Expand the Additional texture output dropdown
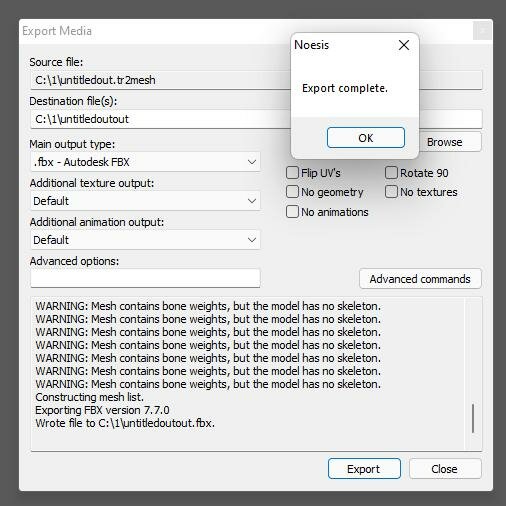The height and width of the screenshot is (506, 506). pos(145,201)
